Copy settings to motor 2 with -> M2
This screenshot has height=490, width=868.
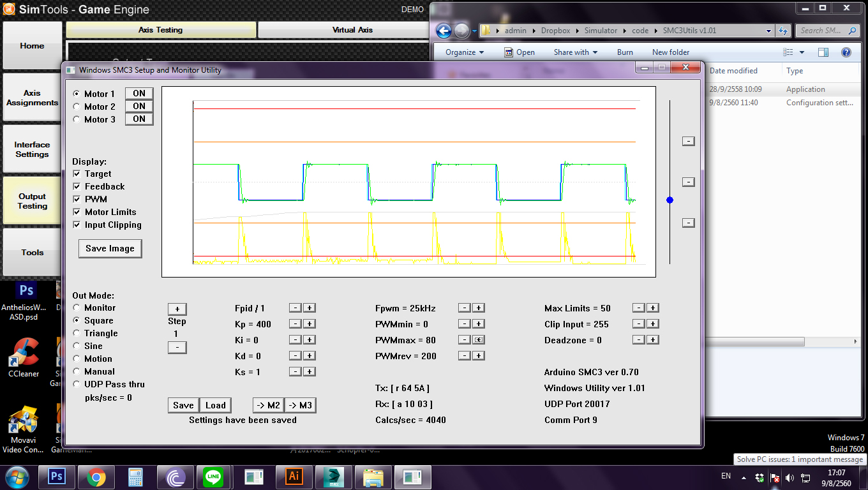268,405
